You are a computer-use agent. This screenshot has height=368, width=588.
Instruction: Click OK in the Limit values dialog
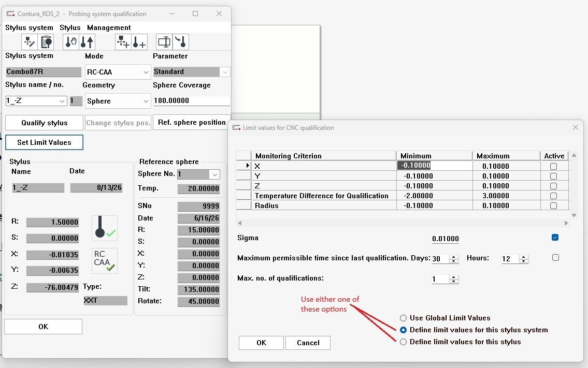pos(262,343)
